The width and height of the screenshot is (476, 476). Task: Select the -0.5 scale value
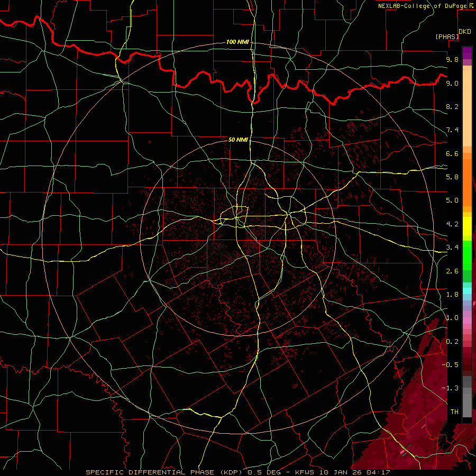450,365
